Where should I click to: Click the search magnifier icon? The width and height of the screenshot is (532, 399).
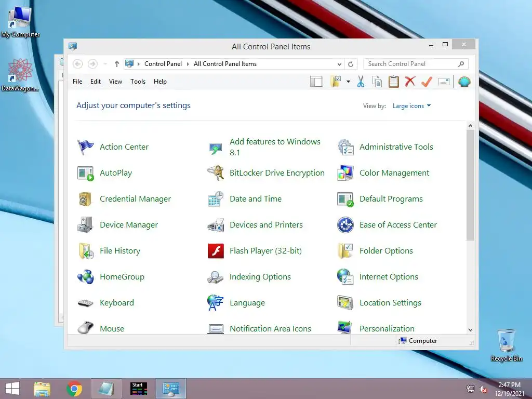click(x=461, y=64)
